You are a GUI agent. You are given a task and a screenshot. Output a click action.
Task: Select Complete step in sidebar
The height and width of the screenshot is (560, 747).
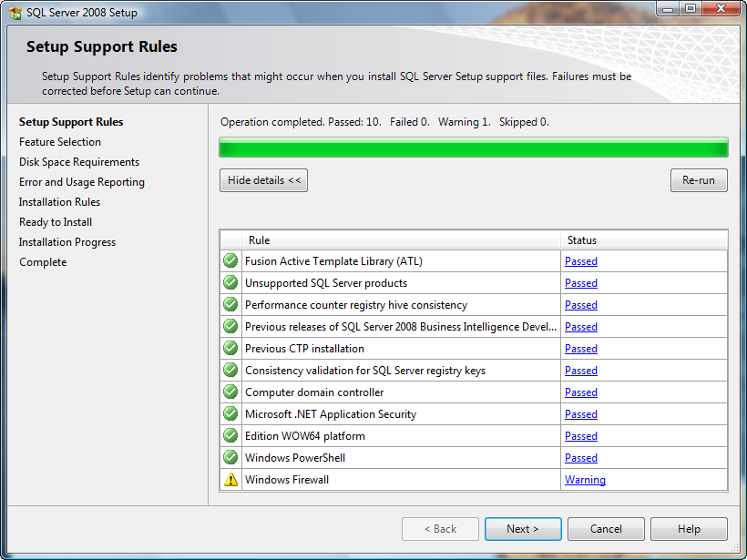coord(43,262)
